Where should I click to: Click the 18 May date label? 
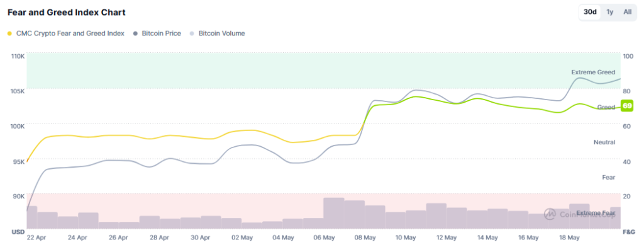pyautogui.click(x=569, y=238)
